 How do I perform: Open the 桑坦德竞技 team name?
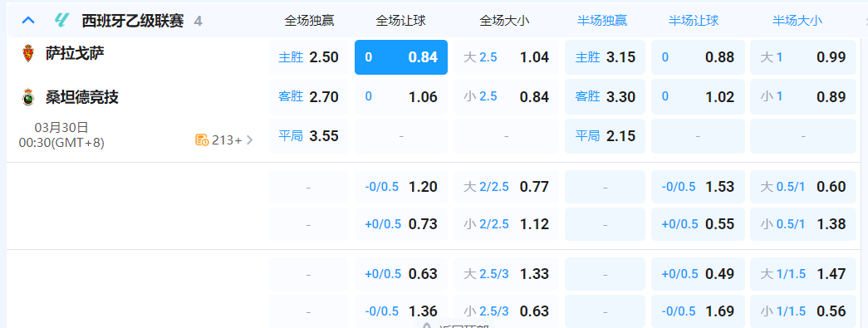(82, 97)
